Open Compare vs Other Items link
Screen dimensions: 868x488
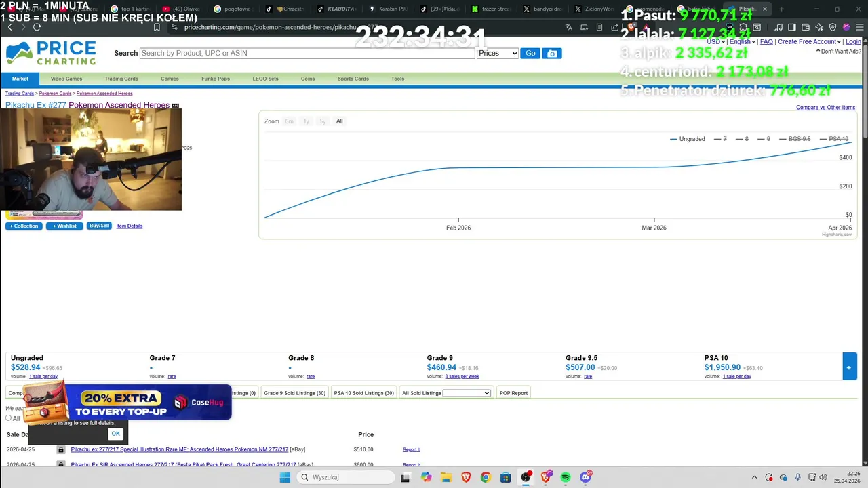[x=825, y=107]
